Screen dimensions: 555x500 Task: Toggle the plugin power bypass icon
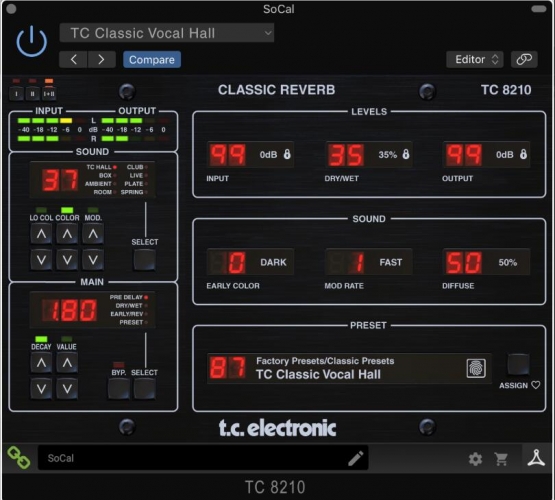(x=32, y=42)
